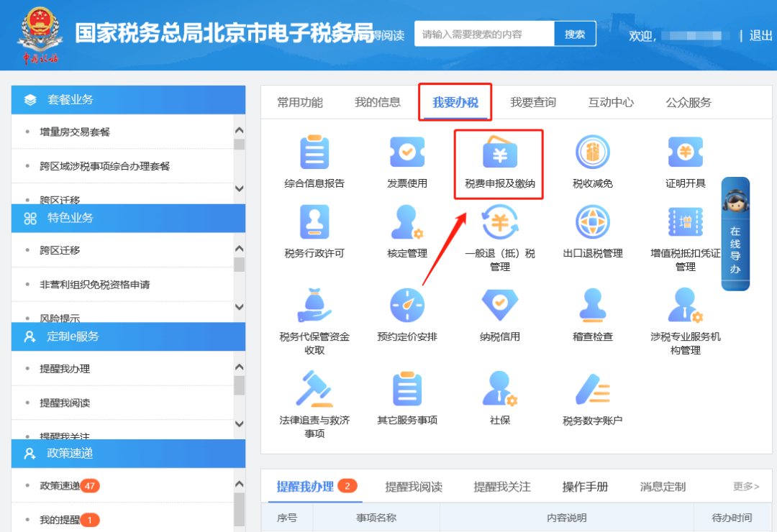Open the 稽查检查 icon

tap(593, 305)
